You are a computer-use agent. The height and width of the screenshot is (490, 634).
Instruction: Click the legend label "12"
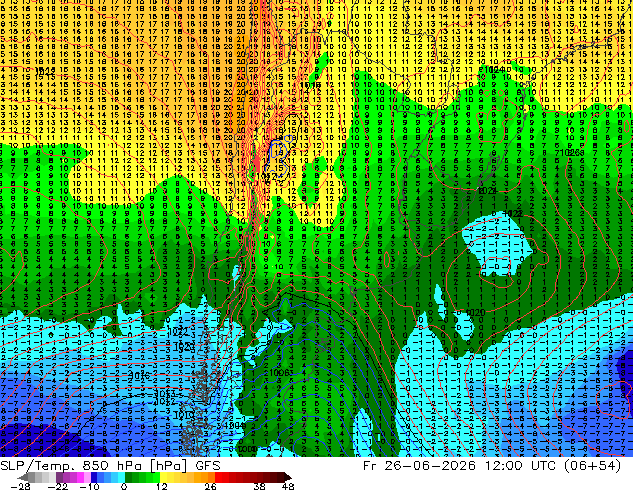(x=162, y=486)
